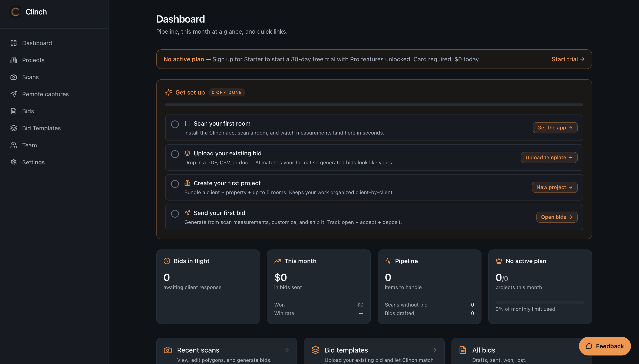Click the building icon beside Create your first project

(187, 183)
